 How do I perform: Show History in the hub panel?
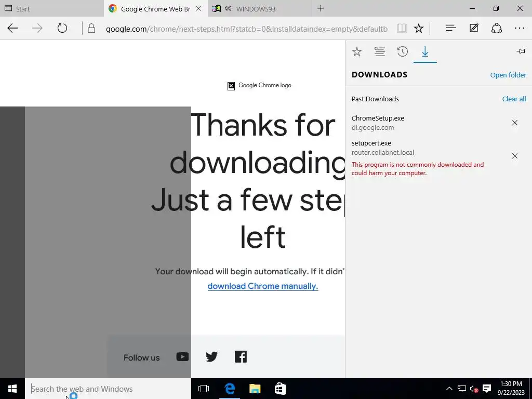[x=403, y=51]
